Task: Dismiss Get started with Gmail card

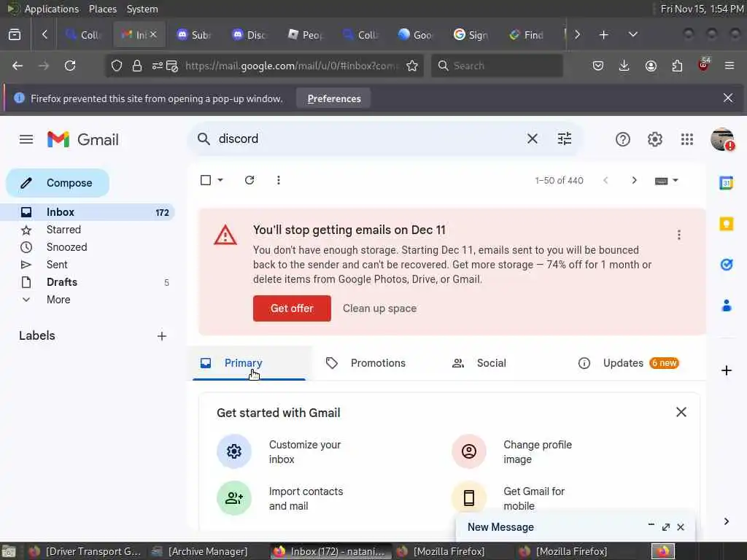Action: click(681, 412)
